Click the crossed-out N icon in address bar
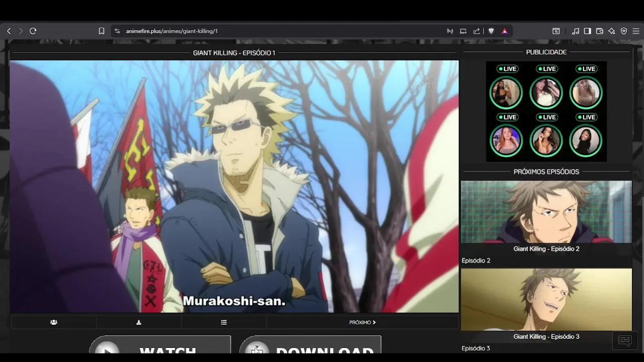Screen dimensions: 644x362 click(450, 31)
